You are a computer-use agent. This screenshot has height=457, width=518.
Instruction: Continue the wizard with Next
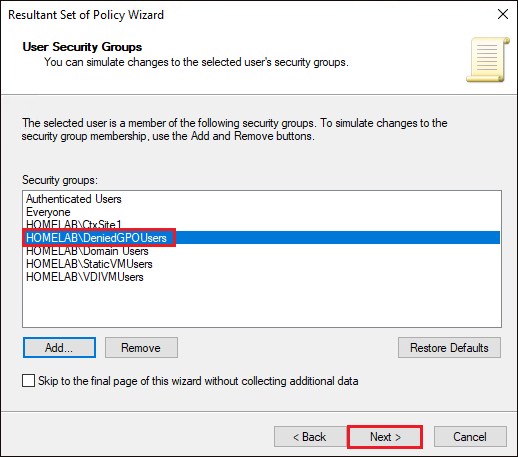coord(385,437)
